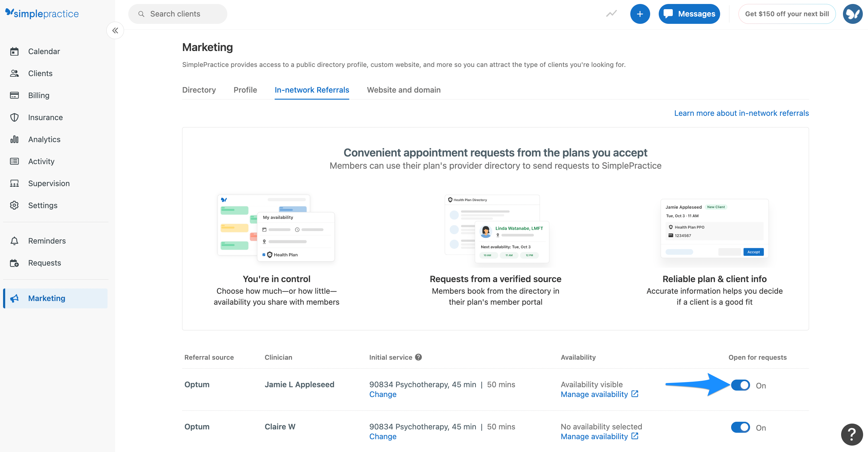
Task: Click Get $150 off your next bill
Action: pos(787,14)
